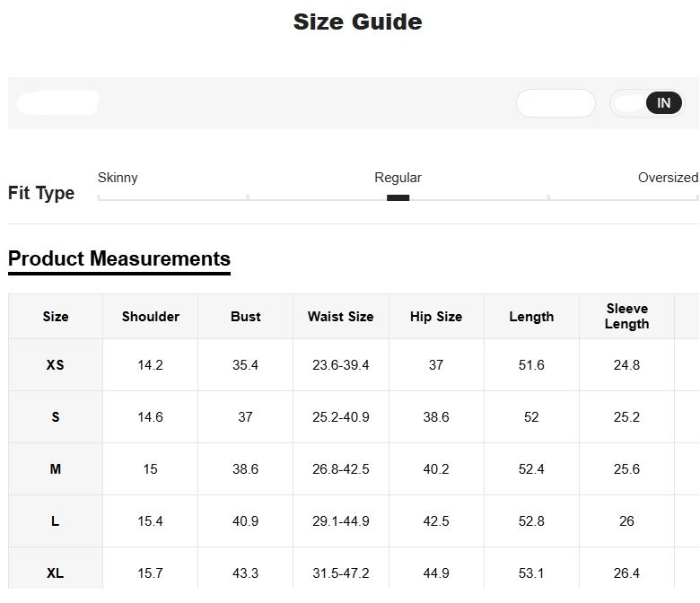Click the Shoulder column header
700x603 pixels.
pyautogui.click(x=151, y=317)
